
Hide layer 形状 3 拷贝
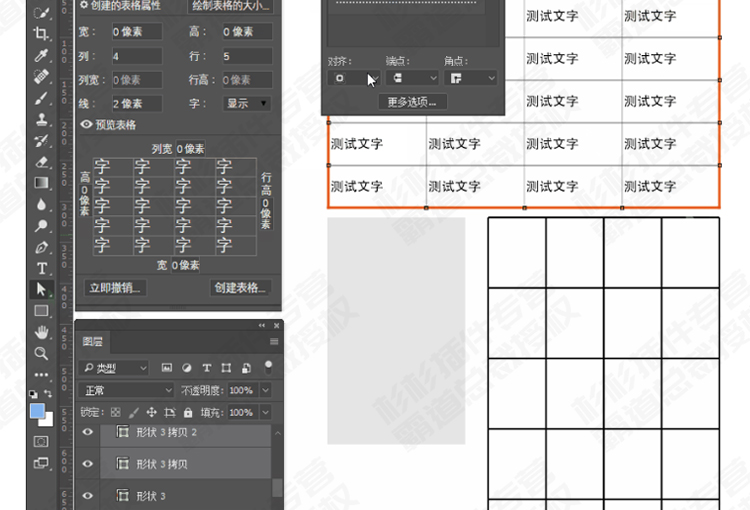point(88,464)
